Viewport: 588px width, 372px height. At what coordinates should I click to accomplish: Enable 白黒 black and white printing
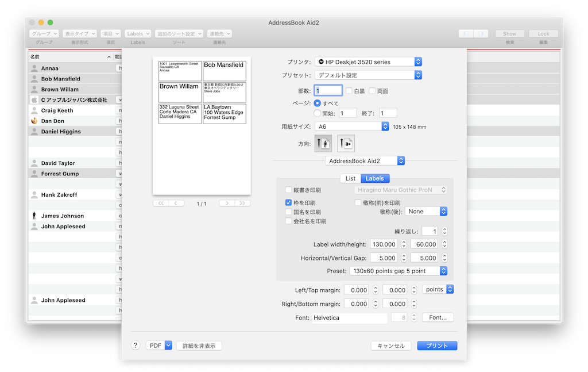pyautogui.click(x=349, y=91)
